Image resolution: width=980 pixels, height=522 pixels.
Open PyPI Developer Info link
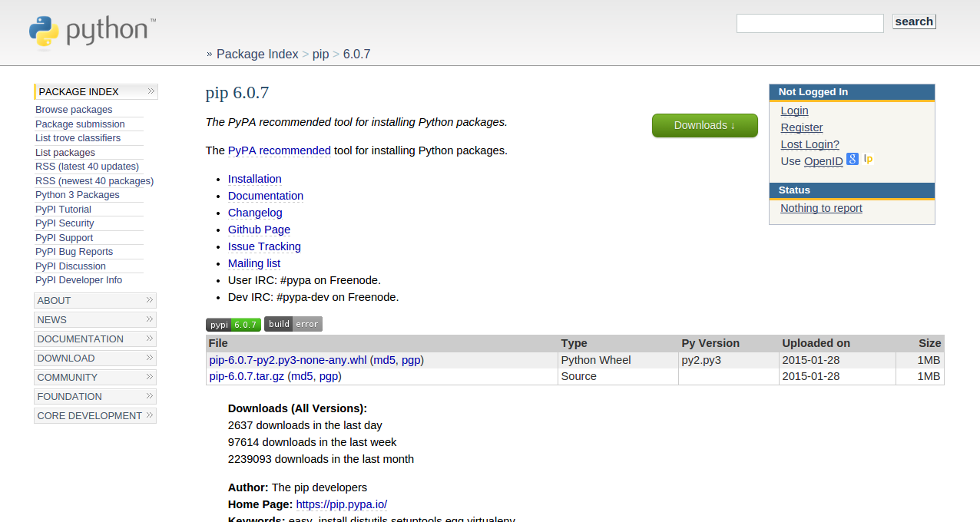pyautogui.click(x=78, y=280)
